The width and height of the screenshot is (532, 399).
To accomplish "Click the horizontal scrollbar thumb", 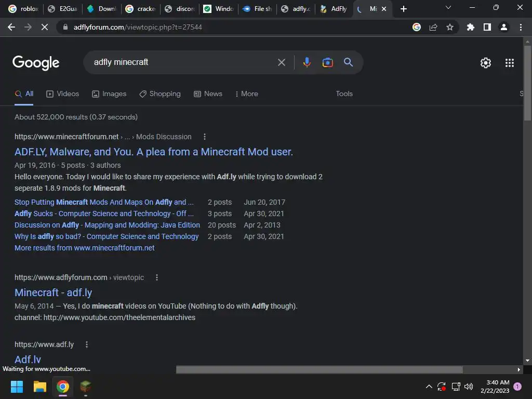I will (x=320, y=369).
